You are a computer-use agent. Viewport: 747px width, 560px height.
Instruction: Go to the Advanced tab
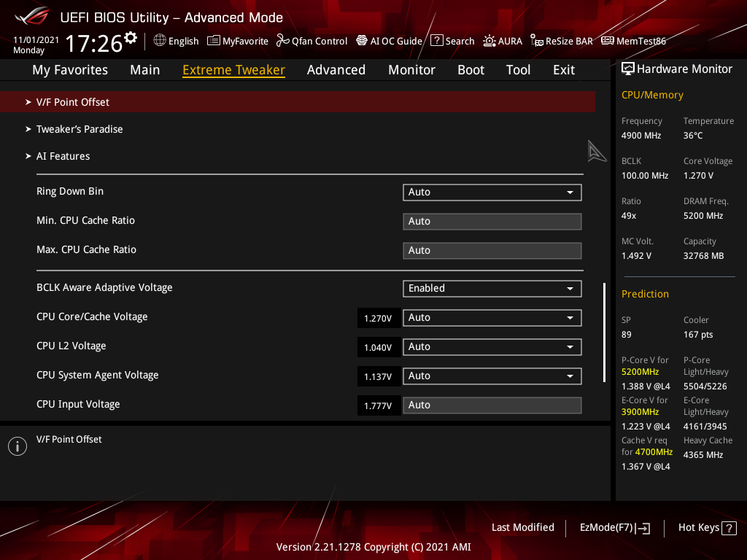(x=336, y=70)
